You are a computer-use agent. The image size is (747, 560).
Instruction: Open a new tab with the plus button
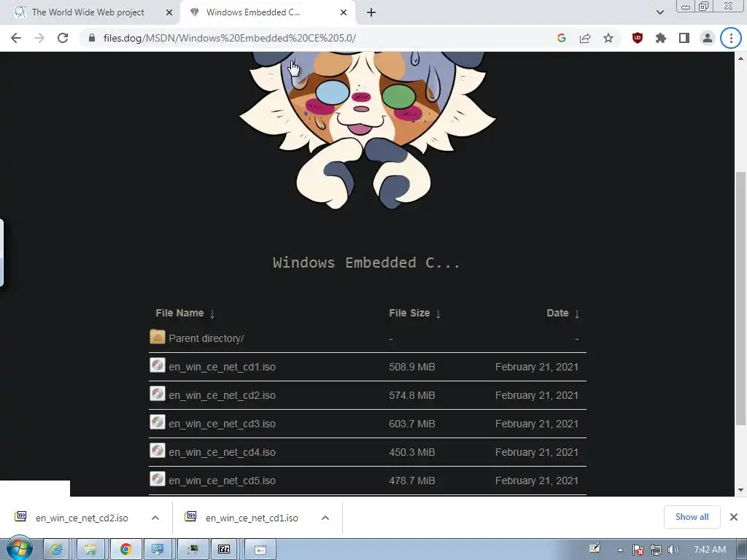click(x=371, y=12)
